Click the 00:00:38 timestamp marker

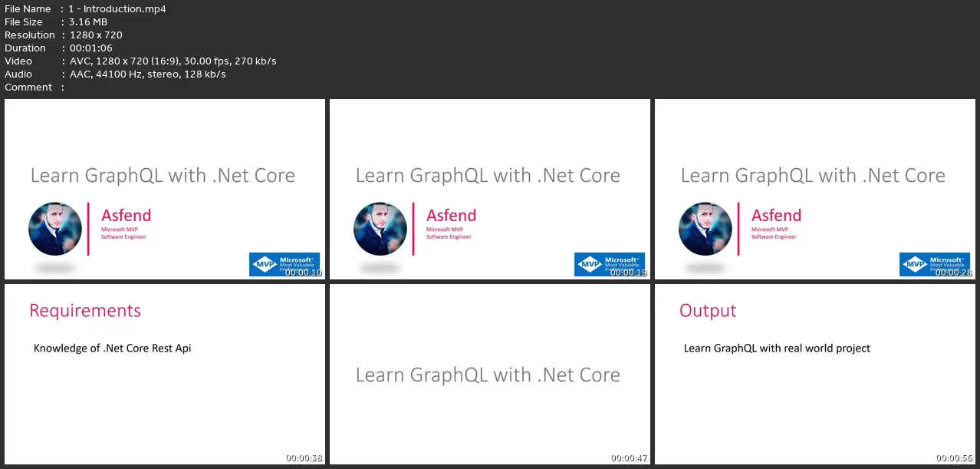[x=304, y=458]
